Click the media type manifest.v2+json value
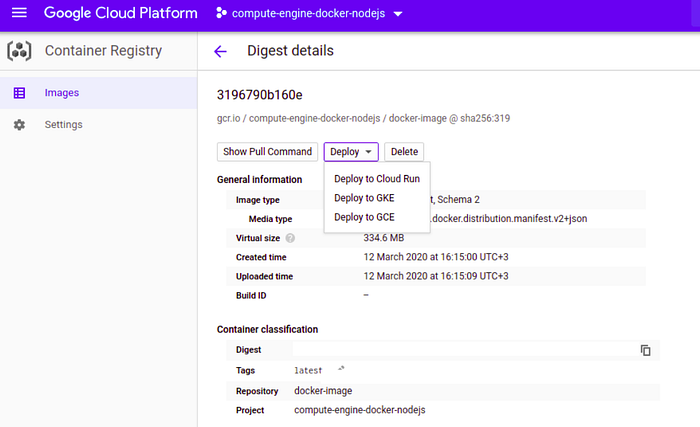The image size is (700, 427). (508, 219)
